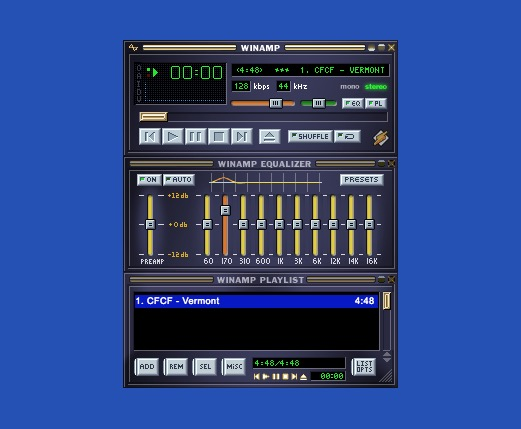The height and width of the screenshot is (429, 521).
Task: Click the PREAMP slider handle
Action: pyautogui.click(x=150, y=224)
